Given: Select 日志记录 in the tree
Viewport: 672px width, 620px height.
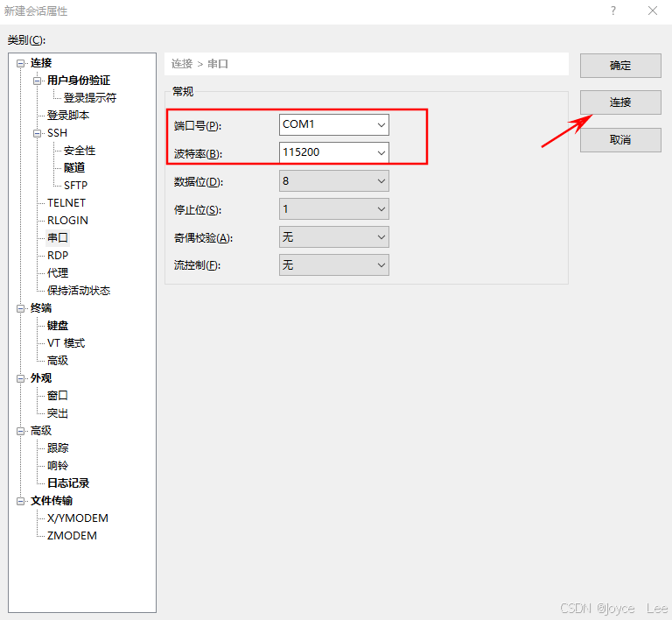Looking at the screenshot, I should (x=68, y=483).
